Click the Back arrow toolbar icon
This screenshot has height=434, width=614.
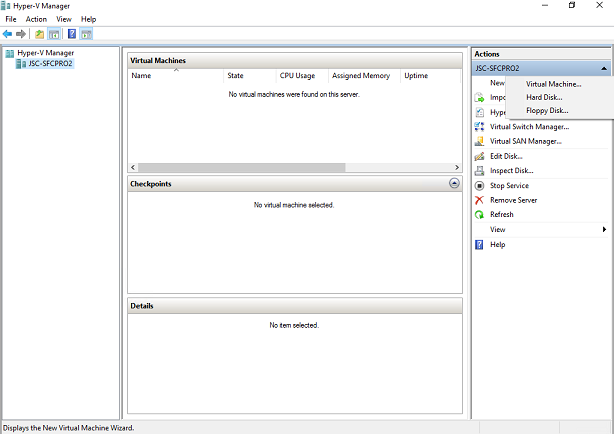(x=7, y=34)
